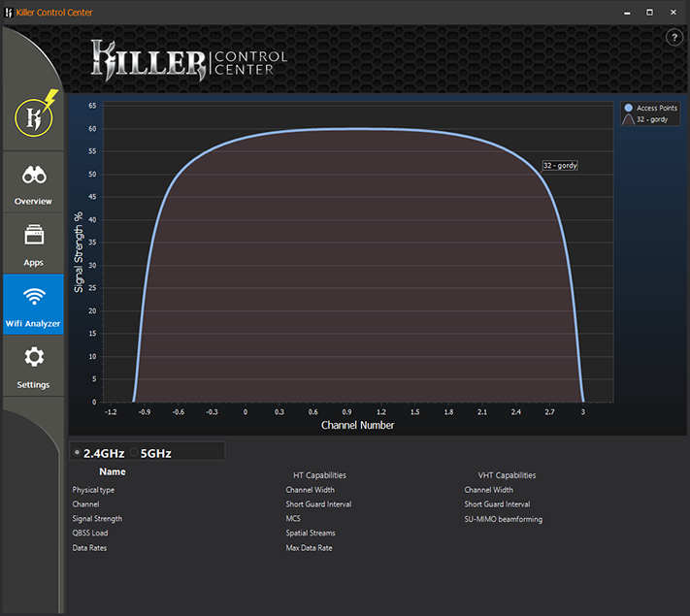Screen dimensions: 690x616
Task: Open help with the question mark icon
Action: tap(674, 38)
